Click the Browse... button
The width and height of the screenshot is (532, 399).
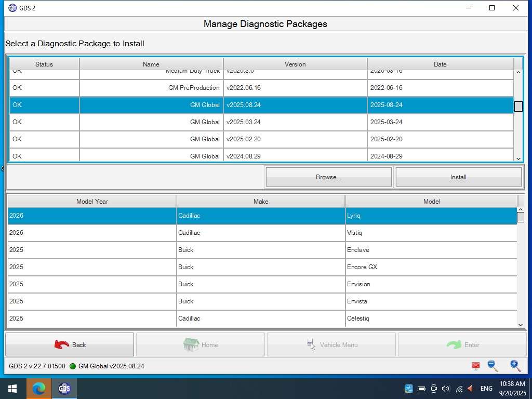point(328,177)
